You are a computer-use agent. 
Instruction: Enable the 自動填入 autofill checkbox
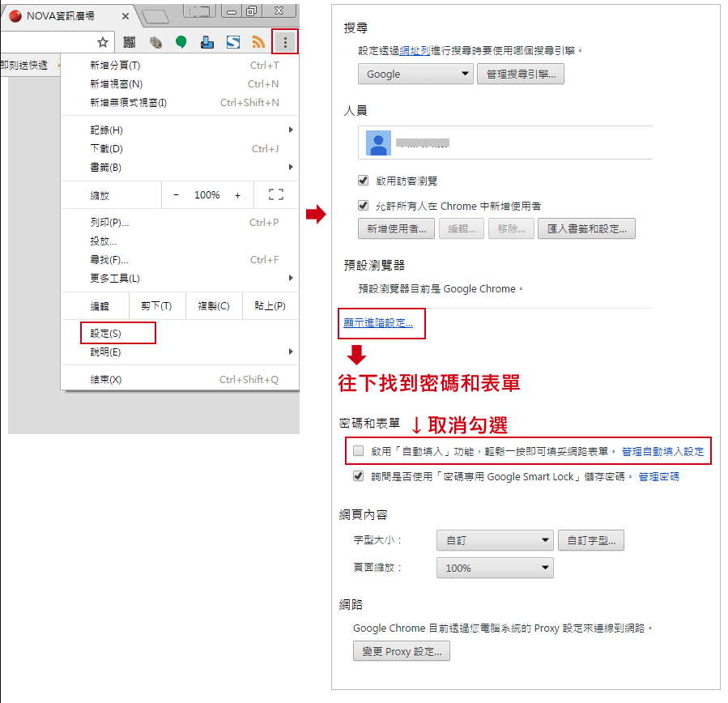point(358,451)
